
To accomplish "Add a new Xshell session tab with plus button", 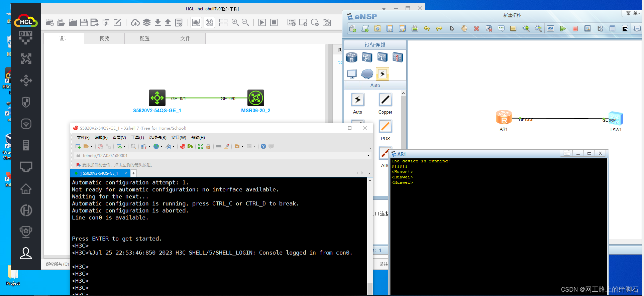I will pyautogui.click(x=134, y=173).
